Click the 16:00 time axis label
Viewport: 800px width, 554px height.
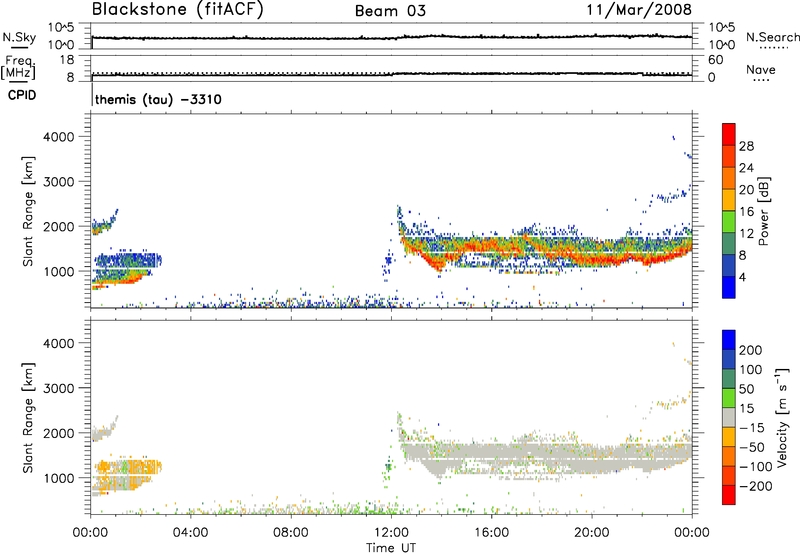491,533
